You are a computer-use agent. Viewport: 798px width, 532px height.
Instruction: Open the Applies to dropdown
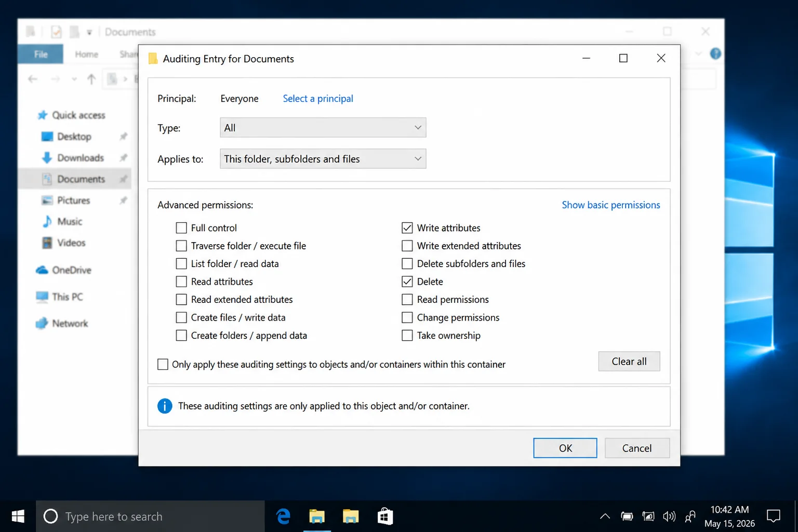(x=323, y=158)
